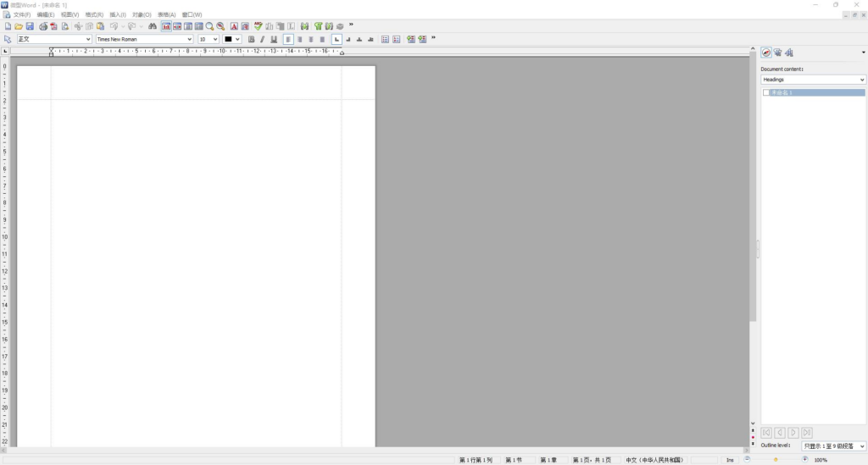Open Find with the binoculars icon
The height and width of the screenshot is (465, 868).
(153, 26)
